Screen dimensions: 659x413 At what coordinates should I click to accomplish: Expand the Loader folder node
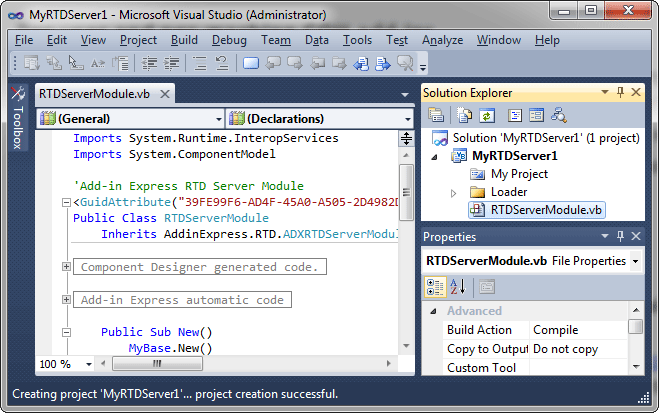(x=453, y=193)
